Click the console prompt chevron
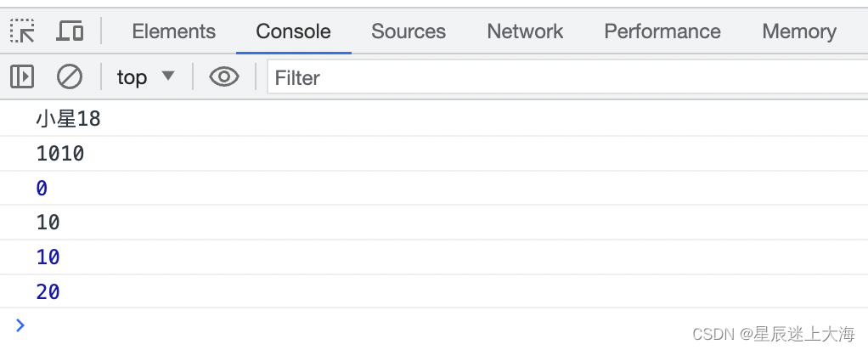 tap(20, 325)
